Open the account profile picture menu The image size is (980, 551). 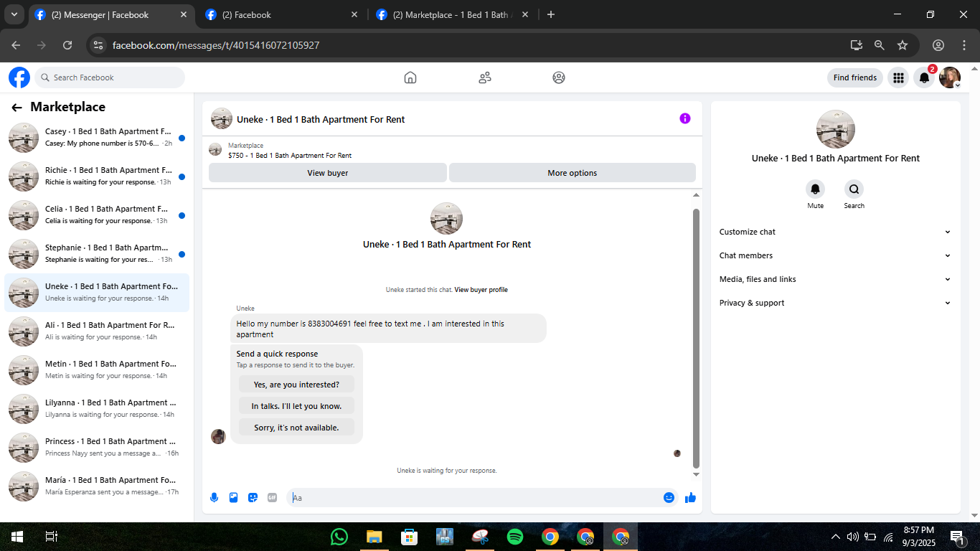(x=950, y=77)
